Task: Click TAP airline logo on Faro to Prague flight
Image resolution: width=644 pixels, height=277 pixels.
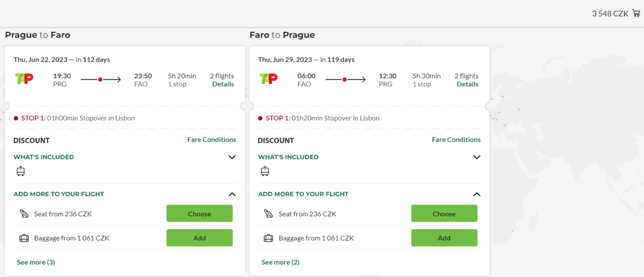Action: (x=269, y=79)
